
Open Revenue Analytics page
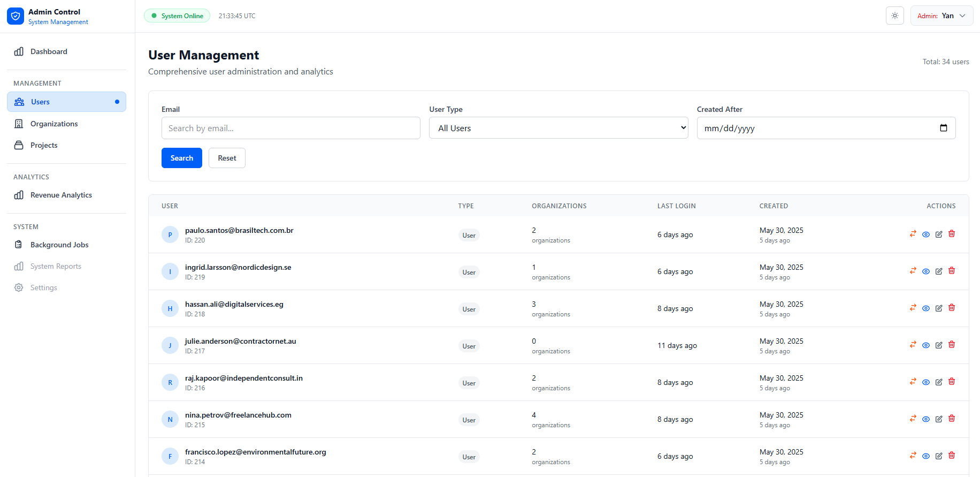[61, 195]
